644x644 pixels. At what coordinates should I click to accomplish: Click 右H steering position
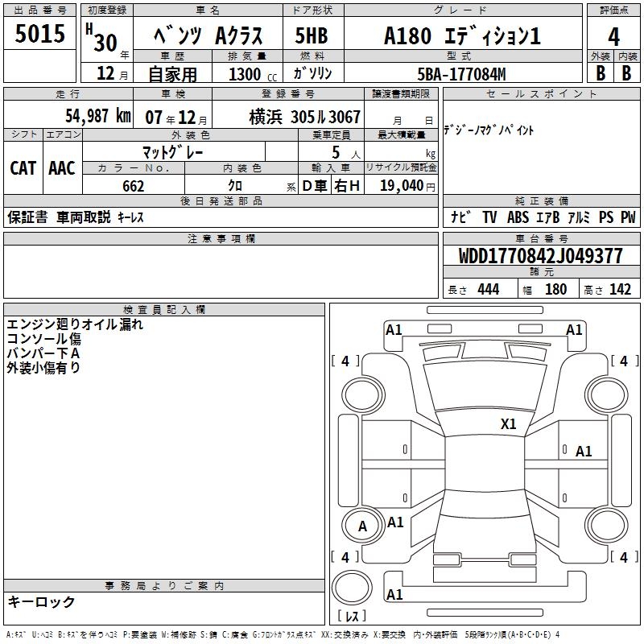pyautogui.click(x=347, y=186)
